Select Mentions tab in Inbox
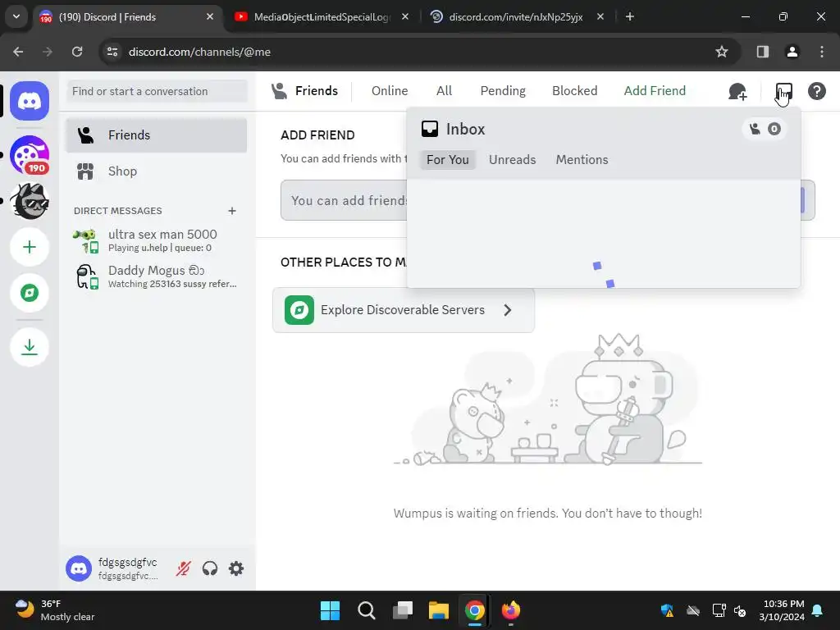The height and width of the screenshot is (630, 840). click(582, 160)
